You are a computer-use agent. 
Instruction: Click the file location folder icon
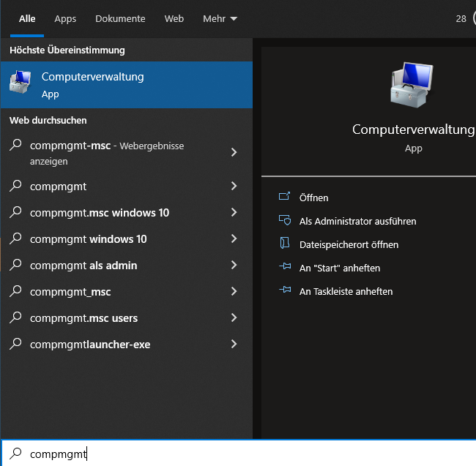click(x=284, y=243)
